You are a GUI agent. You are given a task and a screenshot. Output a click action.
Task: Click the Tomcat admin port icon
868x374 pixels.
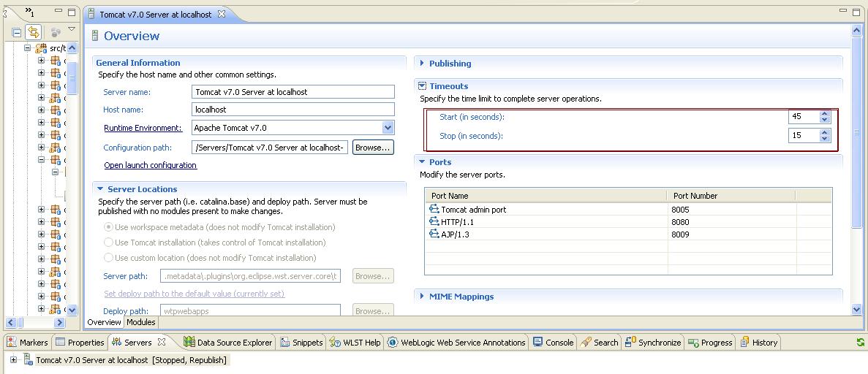point(434,210)
